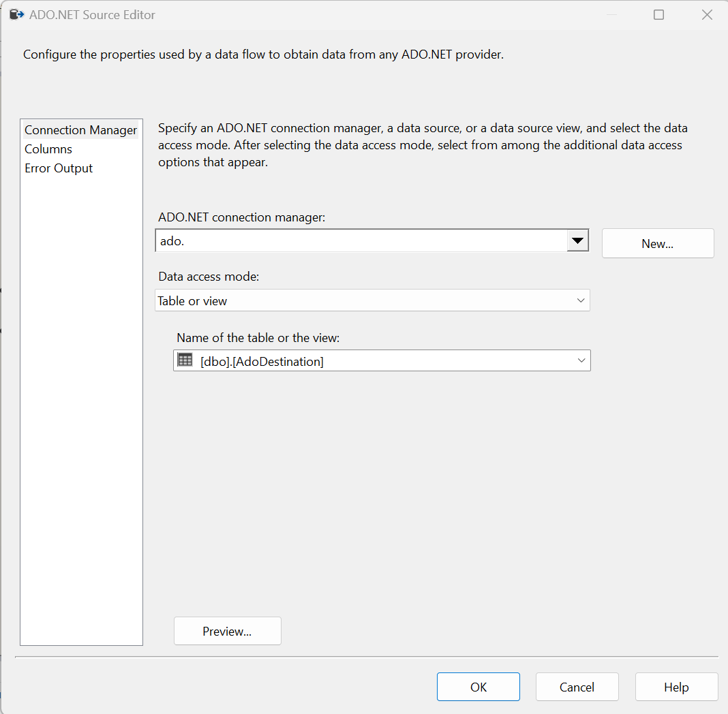Switch to the Error Output page
This screenshot has height=714, width=728.
pyautogui.click(x=58, y=168)
